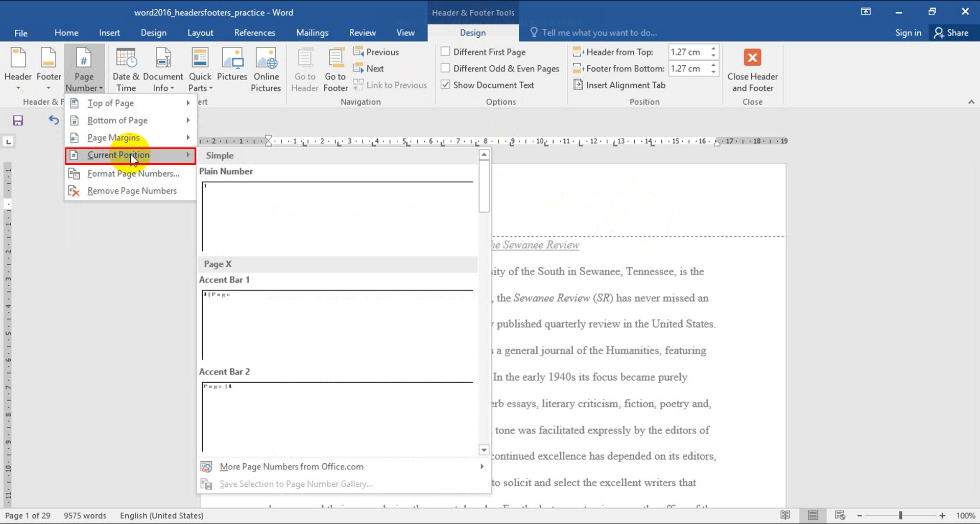Click zoom in plus button
The width and height of the screenshot is (980, 524).
pyautogui.click(x=942, y=516)
